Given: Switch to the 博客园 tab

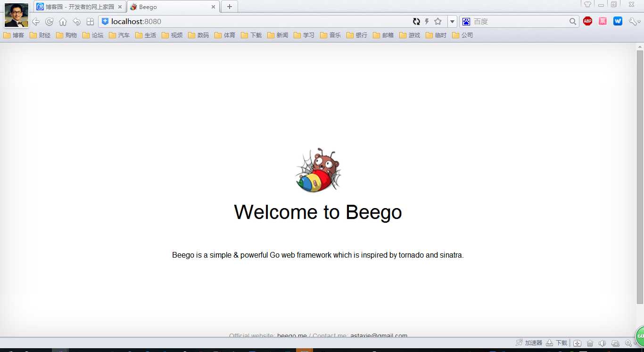Looking at the screenshot, I should click(x=79, y=7).
